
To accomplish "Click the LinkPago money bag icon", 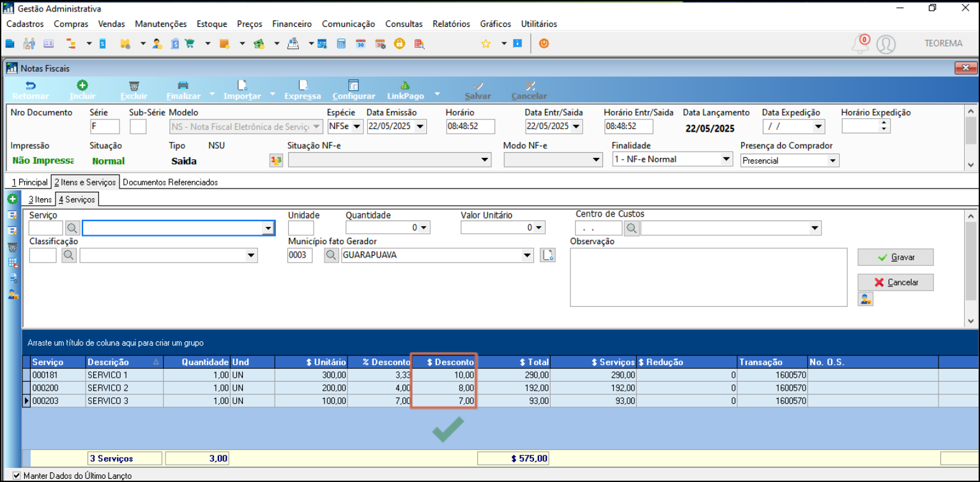I will pyautogui.click(x=405, y=85).
